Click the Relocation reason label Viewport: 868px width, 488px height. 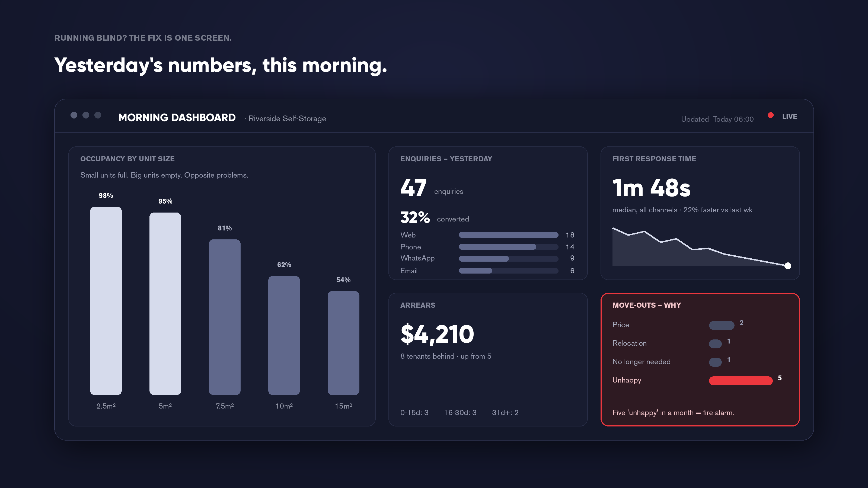tap(629, 343)
